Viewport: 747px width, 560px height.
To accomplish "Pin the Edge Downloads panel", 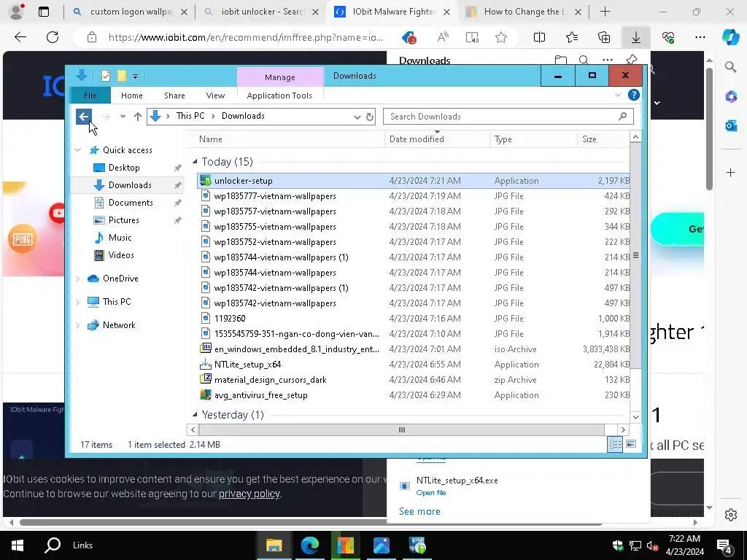I will (x=632, y=60).
